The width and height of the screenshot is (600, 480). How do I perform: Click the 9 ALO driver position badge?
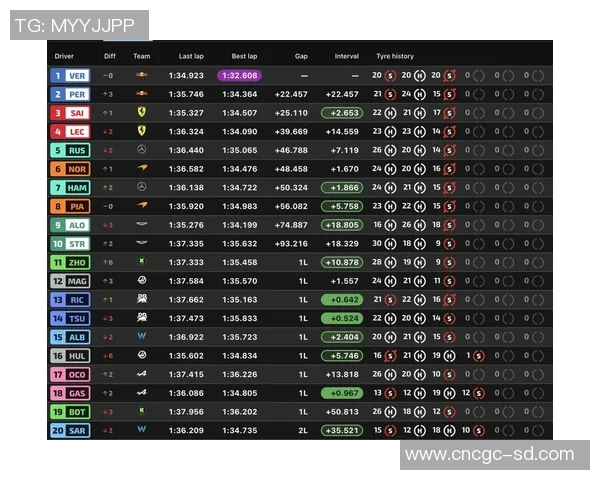coord(70,225)
